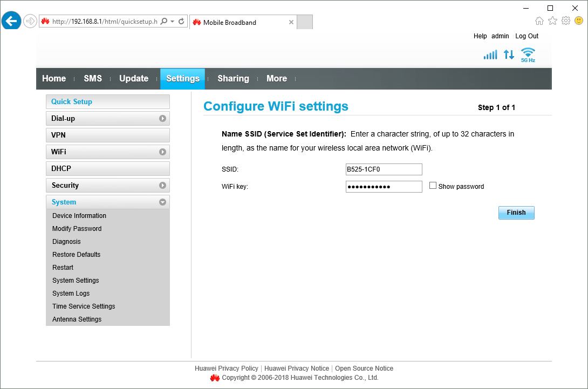
Task: Open the Huawei Privacy Policy link
Action: 226,368
